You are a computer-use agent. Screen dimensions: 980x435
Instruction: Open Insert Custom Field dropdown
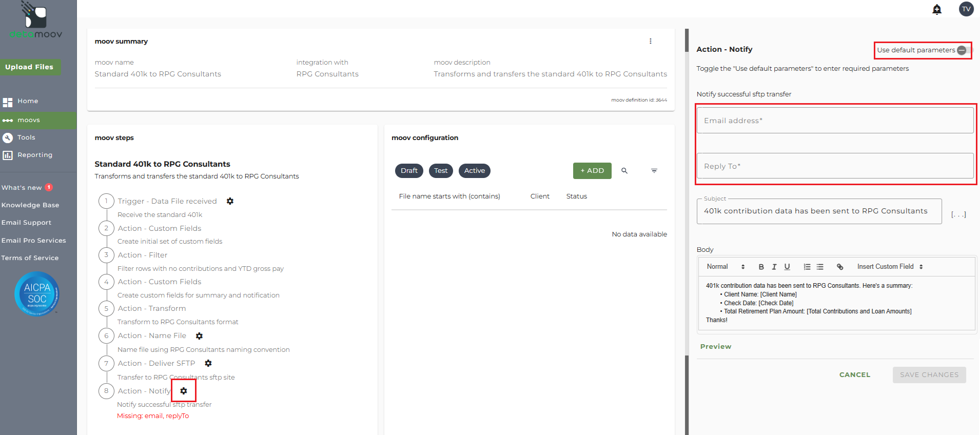[890, 267]
